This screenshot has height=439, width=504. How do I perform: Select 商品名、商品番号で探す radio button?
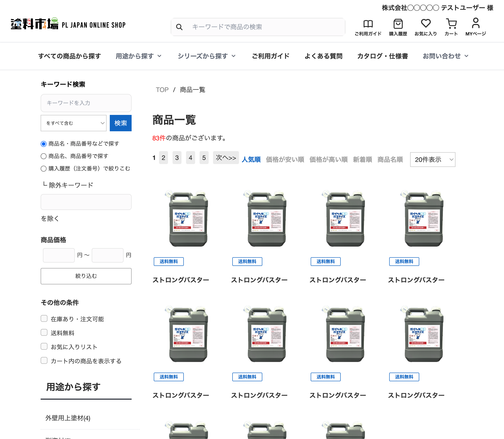(44, 156)
